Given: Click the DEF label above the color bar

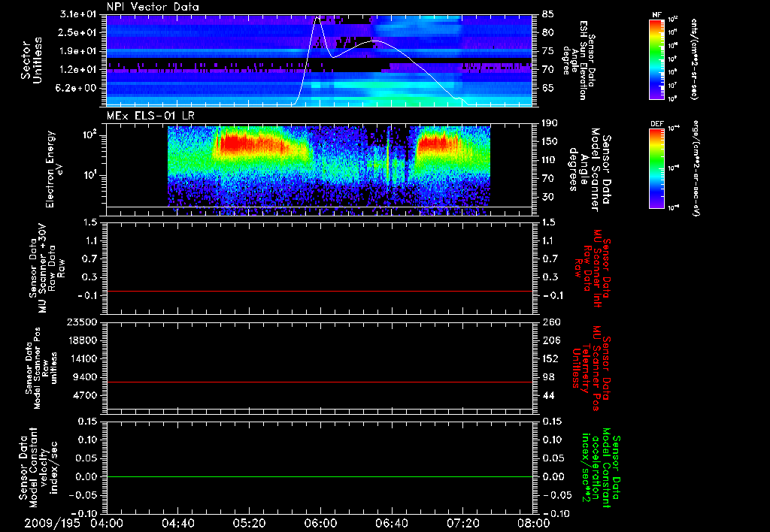Looking at the screenshot, I should (x=656, y=124).
